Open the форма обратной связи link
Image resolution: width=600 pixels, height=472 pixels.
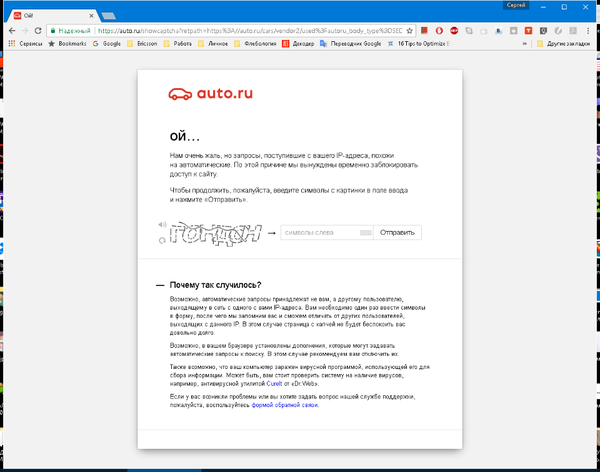[285, 405]
